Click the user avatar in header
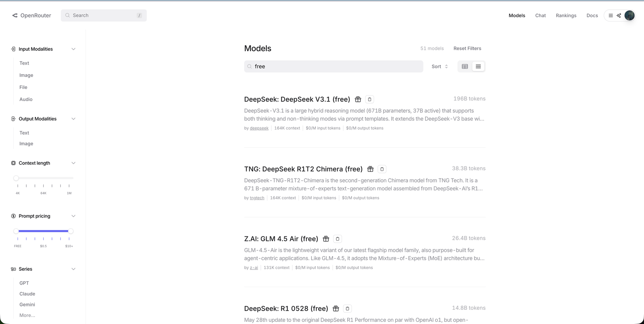 pyautogui.click(x=629, y=16)
